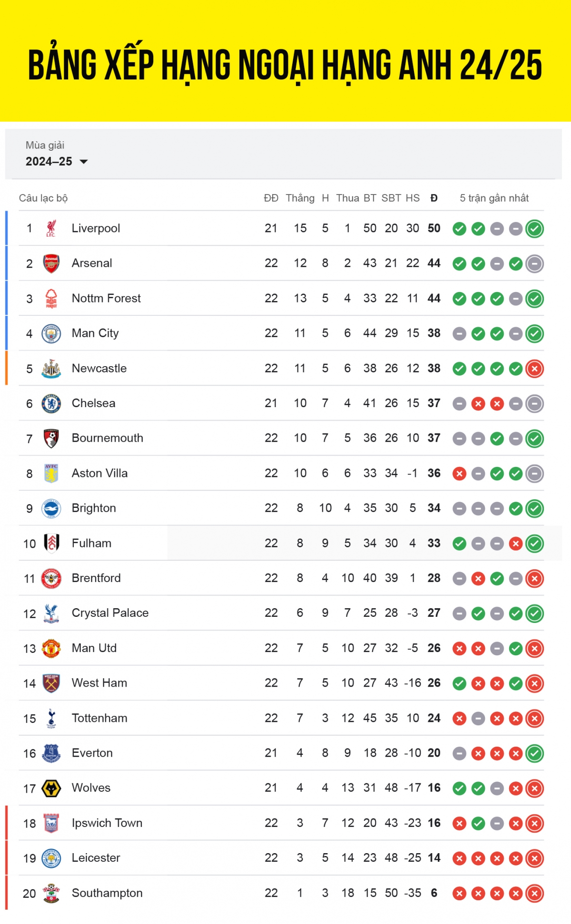Click the dropdown arrow beside 2024–25
571x924 pixels.
[x=84, y=162]
